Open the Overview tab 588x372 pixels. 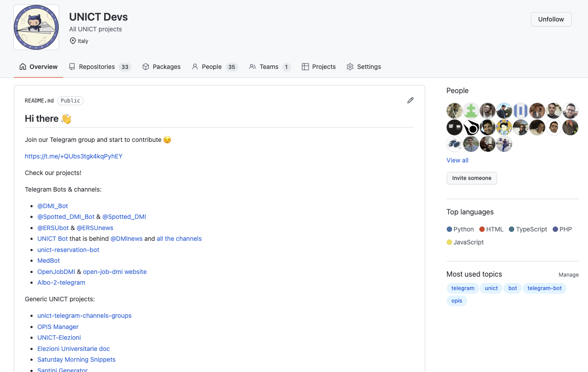point(38,67)
